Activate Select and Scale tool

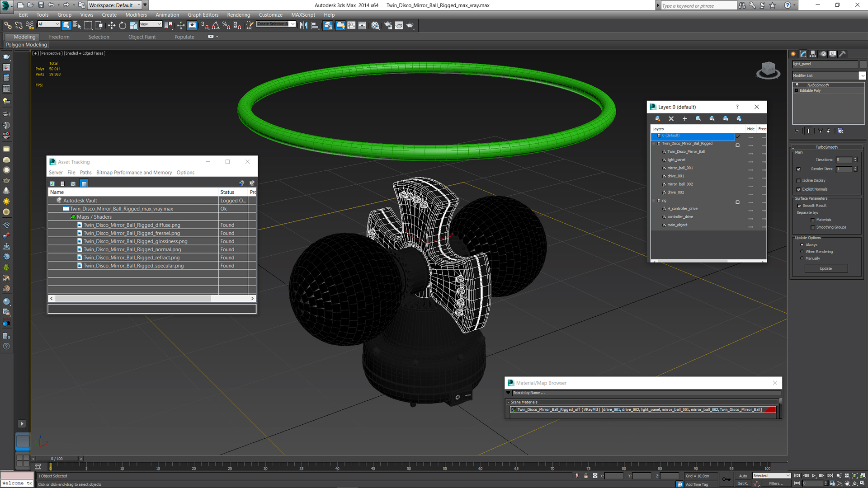[134, 25]
